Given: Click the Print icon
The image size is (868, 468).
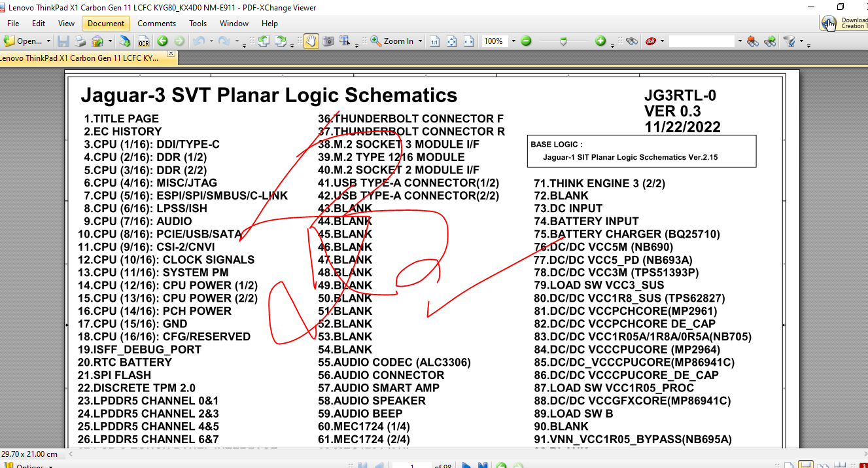Looking at the screenshot, I should tap(80, 41).
